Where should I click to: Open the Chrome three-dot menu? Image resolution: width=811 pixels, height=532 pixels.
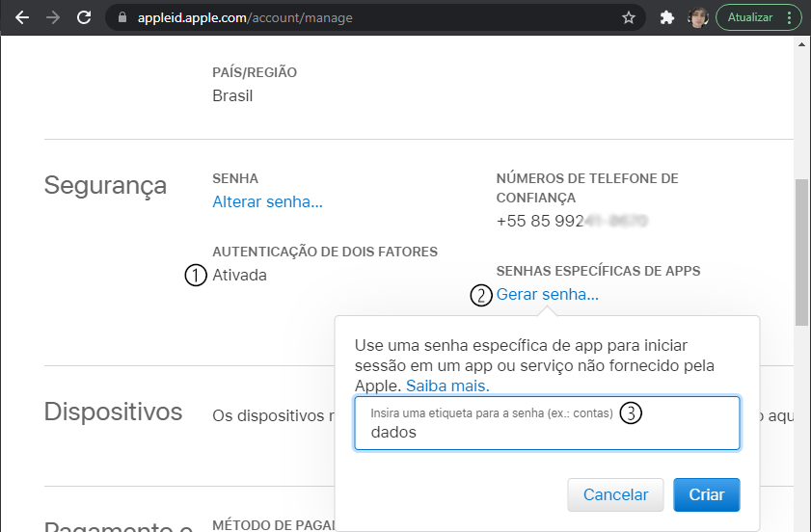[x=789, y=17]
